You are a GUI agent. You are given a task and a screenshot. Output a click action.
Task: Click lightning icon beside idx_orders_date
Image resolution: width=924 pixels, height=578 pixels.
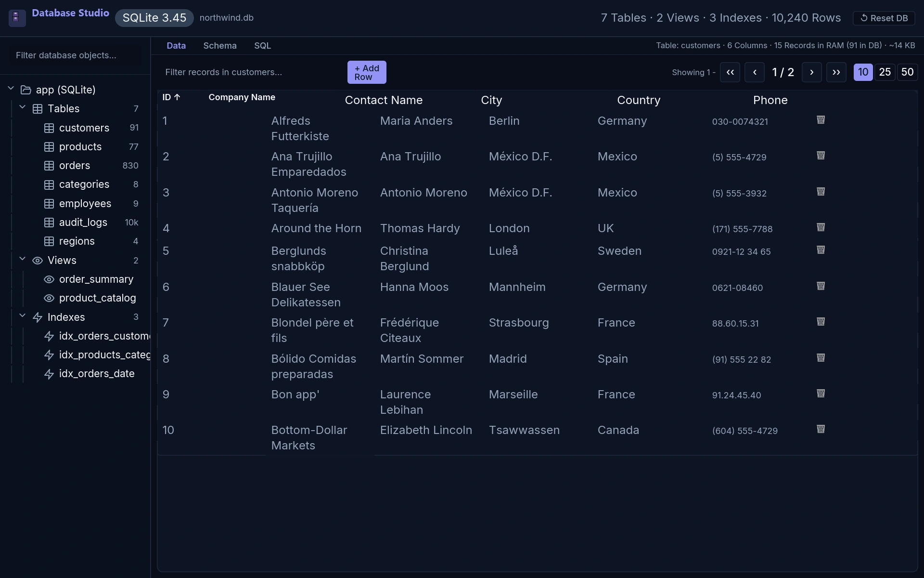click(x=49, y=374)
